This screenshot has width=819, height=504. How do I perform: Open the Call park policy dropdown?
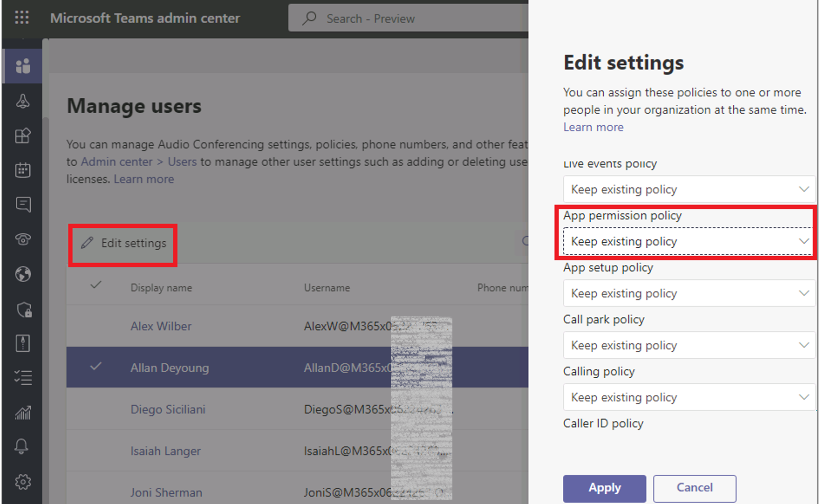tap(688, 345)
